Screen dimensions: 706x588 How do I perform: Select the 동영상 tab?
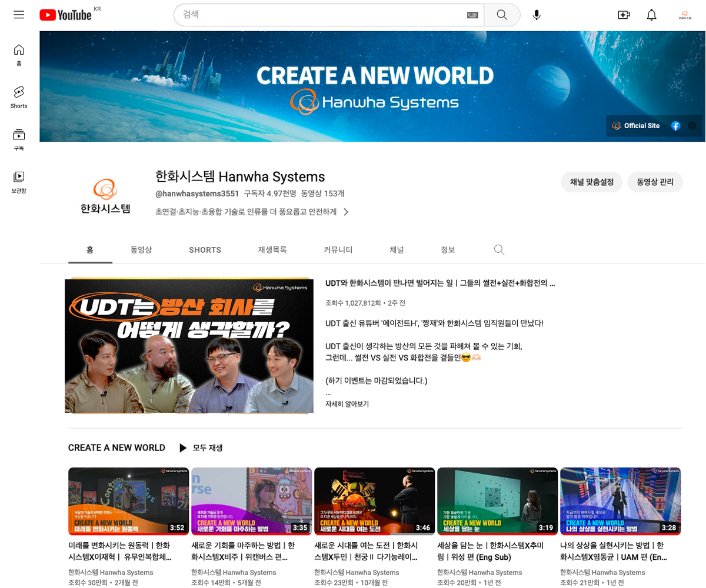point(141,250)
